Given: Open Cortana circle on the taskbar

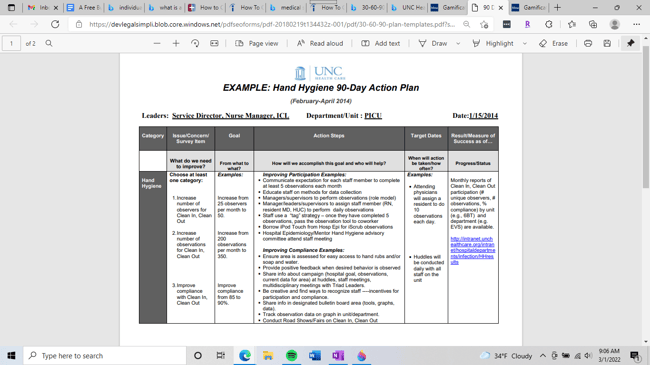Looking at the screenshot, I should (x=198, y=355).
